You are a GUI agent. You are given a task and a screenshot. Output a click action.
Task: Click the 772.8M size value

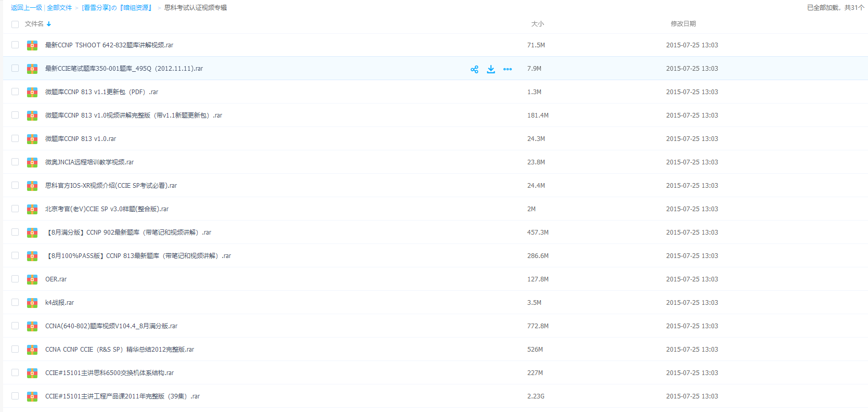coord(538,326)
